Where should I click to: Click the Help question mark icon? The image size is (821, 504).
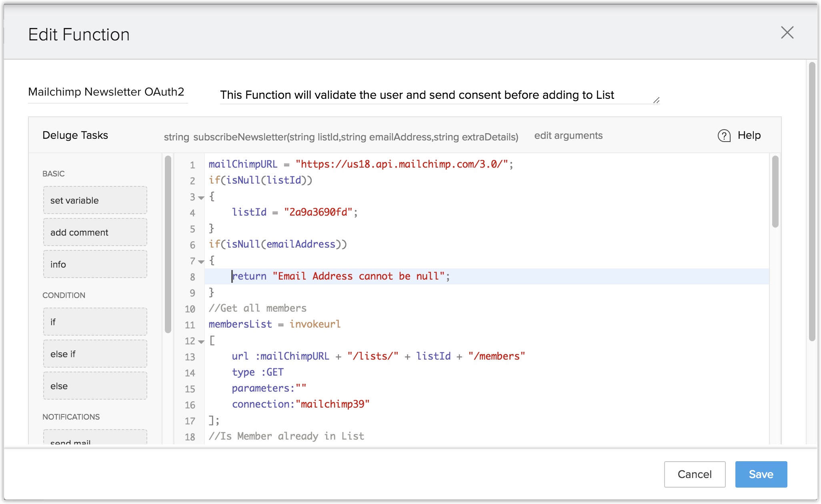tap(724, 136)
